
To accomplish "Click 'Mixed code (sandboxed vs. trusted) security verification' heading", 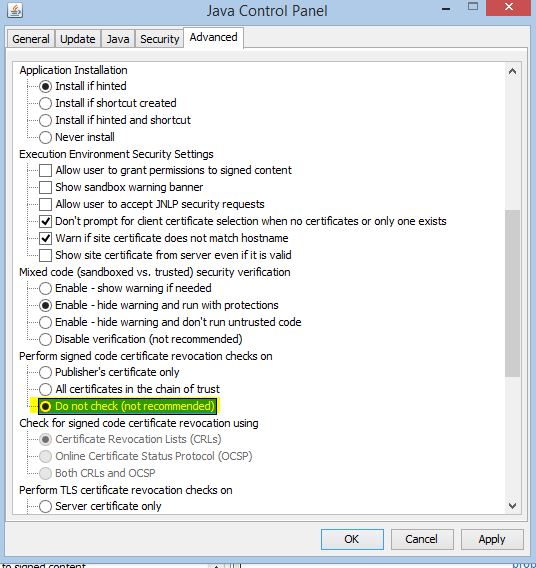I will click(155, 272).
